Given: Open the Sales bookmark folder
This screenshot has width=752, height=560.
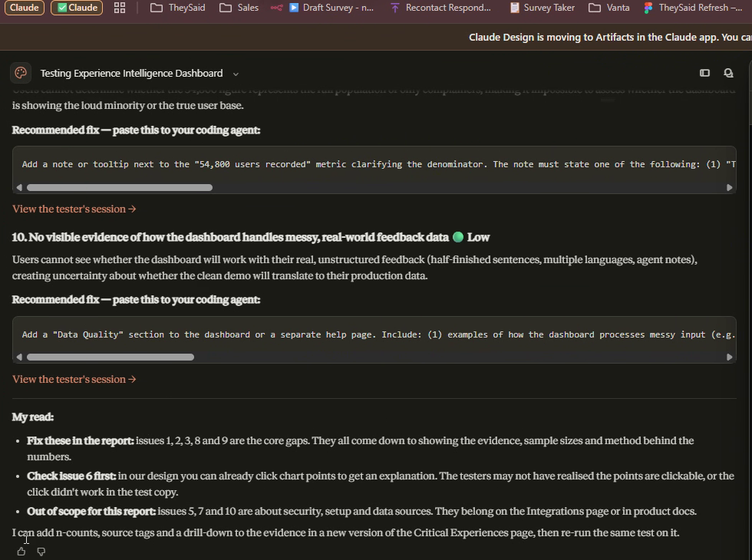Looking at the screenshot, I should pyautogui.click(x=239, y=8).
